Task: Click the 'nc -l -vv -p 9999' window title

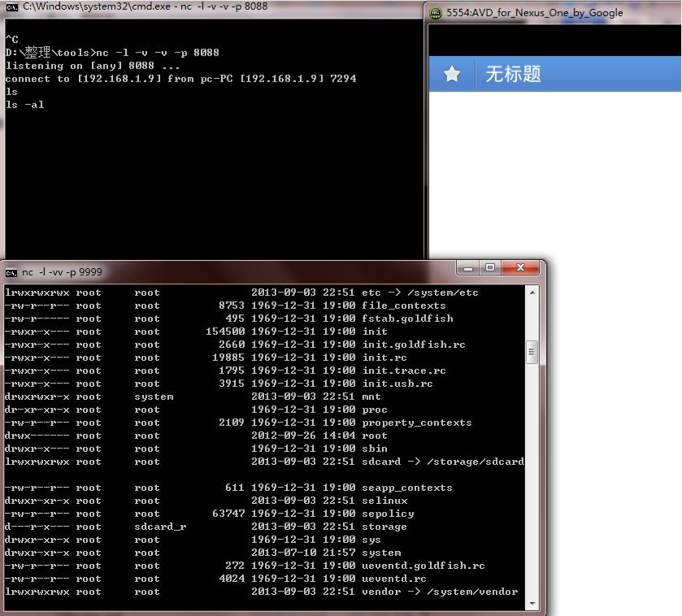Action: click(x=63, y=272)
